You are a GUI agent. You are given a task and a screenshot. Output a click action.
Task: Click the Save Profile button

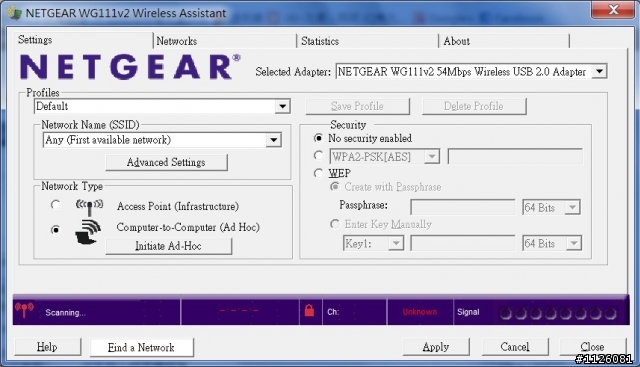[358, 106]
